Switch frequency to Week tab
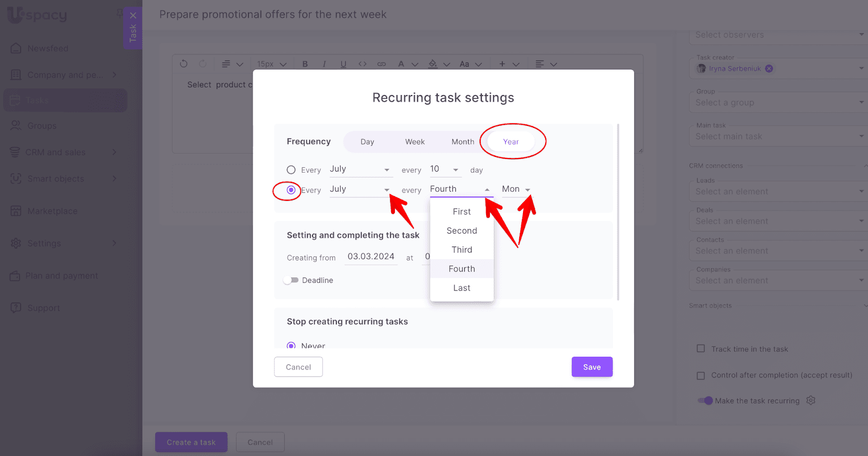Screen dimensions: 868x456 tap(415, 142)
